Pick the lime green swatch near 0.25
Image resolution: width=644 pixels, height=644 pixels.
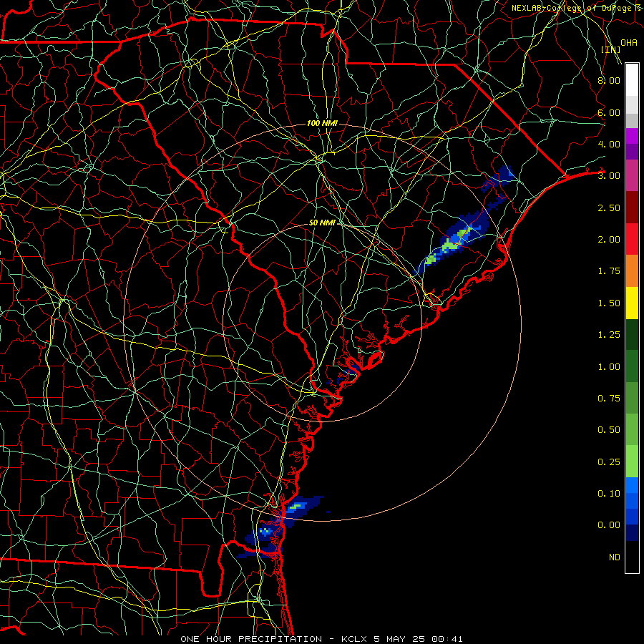point(632,462)
